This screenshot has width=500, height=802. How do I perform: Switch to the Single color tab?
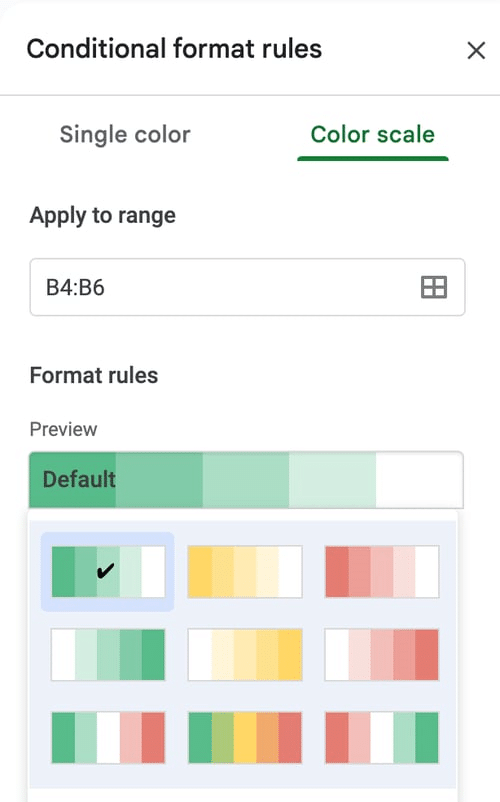click(125, 135)
